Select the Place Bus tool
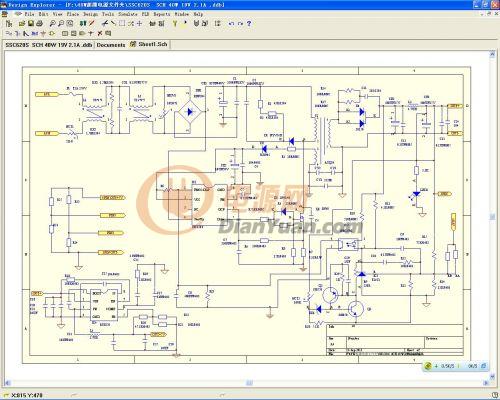This screenshot has height=400, width=500. [18, 33]
